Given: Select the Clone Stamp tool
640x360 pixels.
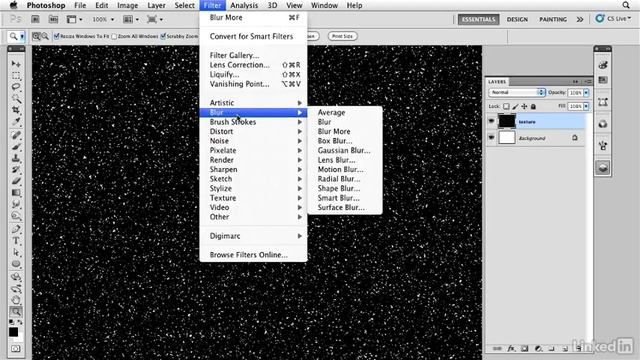Looking at the screenshot, I should pyautogui.click(x=16, y=158).
